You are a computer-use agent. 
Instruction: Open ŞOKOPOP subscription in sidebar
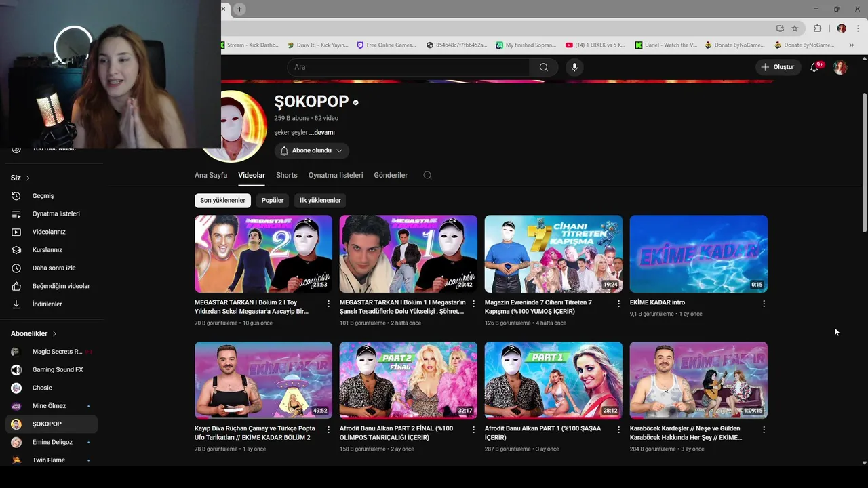click(52, 424)
